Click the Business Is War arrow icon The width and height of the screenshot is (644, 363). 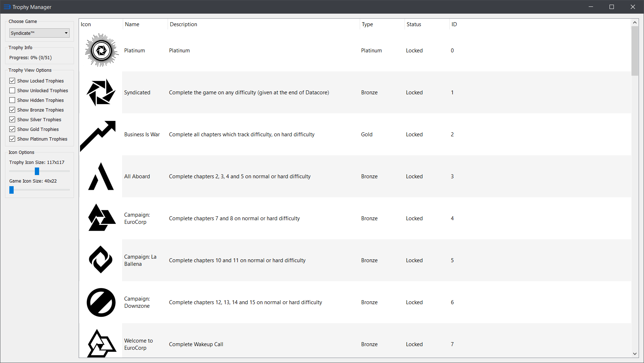[x=98, y=136]
